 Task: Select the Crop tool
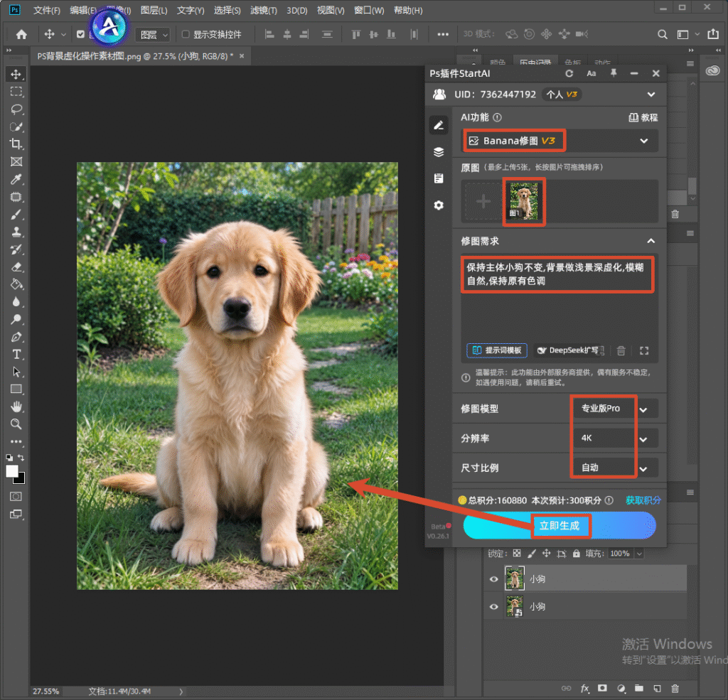pos(16,144)
